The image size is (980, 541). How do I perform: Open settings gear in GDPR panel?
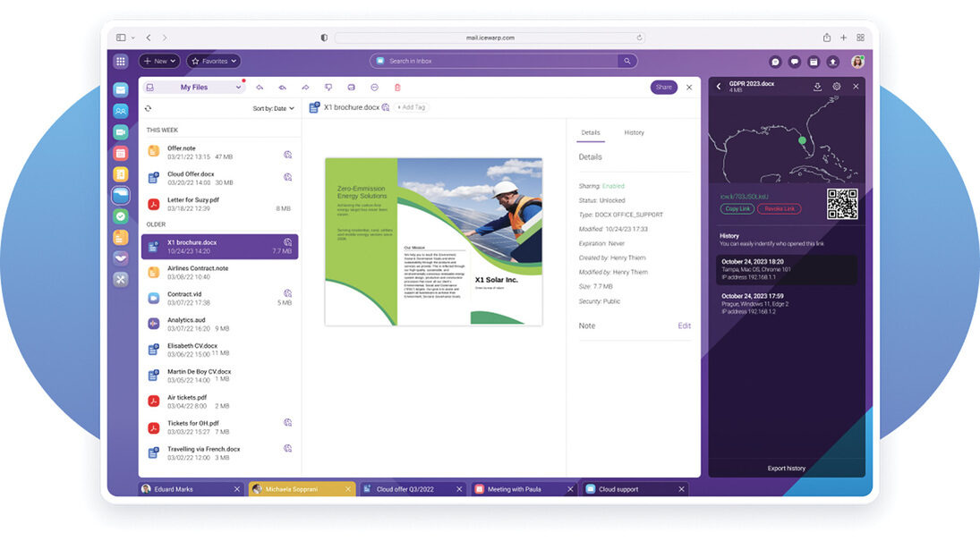[837, 87]
